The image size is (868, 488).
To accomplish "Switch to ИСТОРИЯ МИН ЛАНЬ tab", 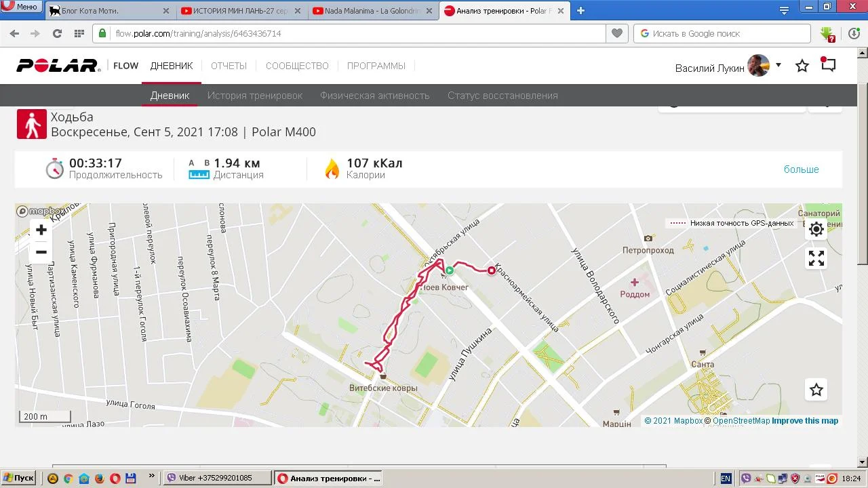I will tap(241, 11).
